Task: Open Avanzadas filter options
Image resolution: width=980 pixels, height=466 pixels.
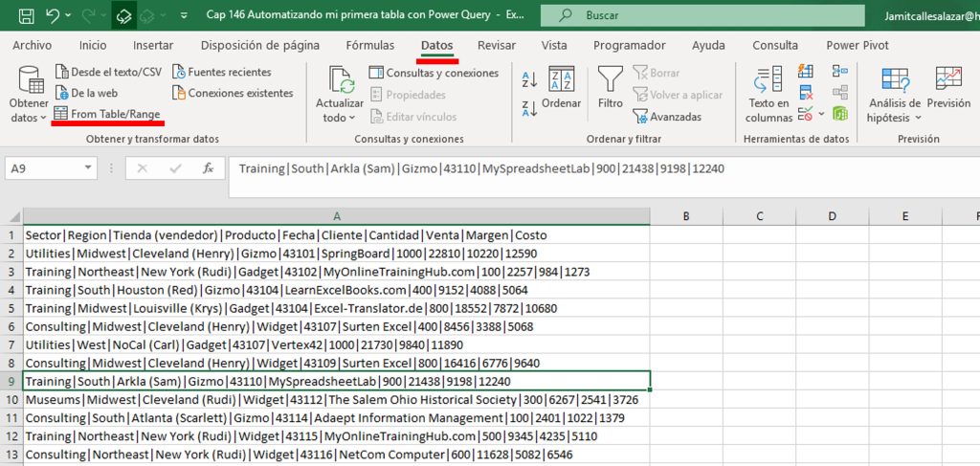Action: coord(667,116)
